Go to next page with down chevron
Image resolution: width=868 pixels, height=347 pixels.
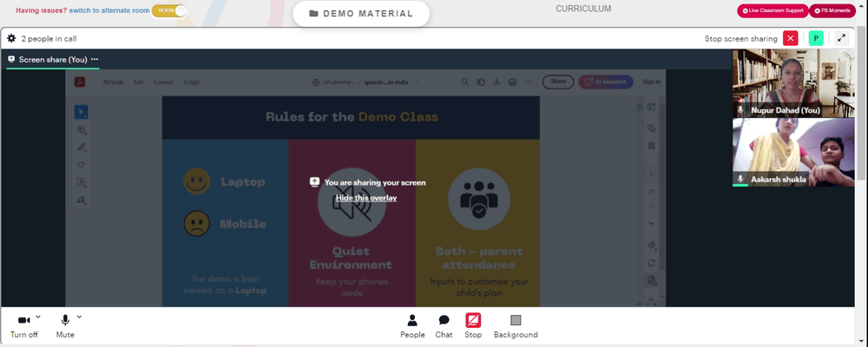651,223
